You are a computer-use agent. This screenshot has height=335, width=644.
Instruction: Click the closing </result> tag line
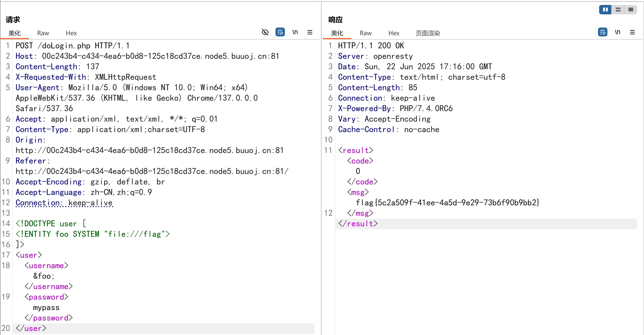tap(358, 224)
